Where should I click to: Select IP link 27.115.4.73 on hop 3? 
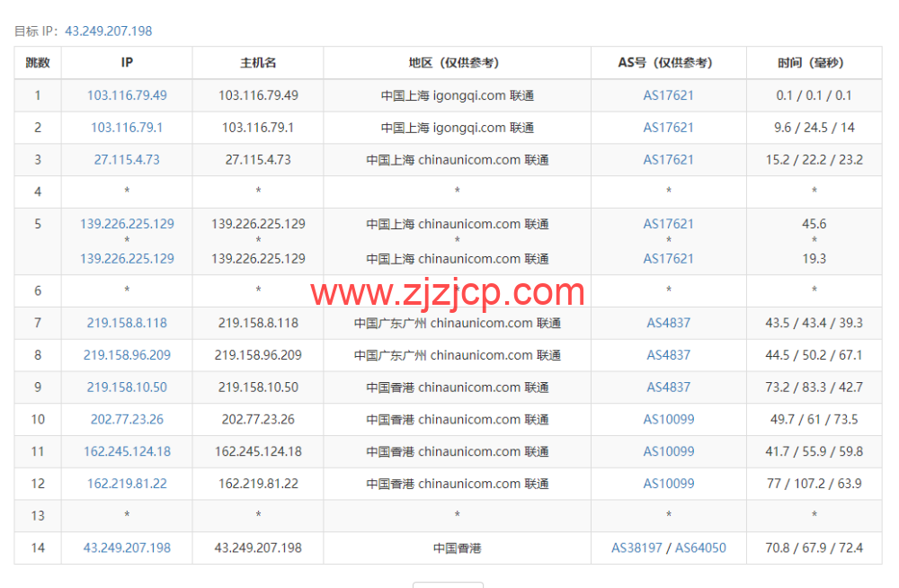coord(126,159)
